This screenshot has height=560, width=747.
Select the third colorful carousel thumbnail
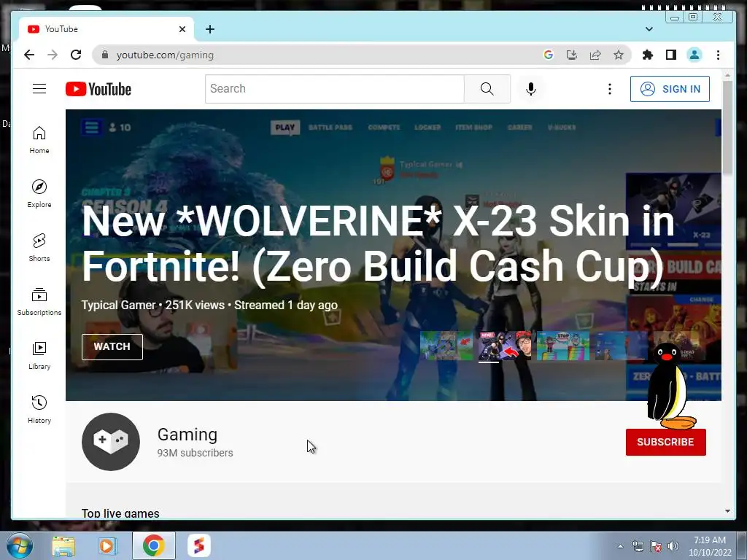click(563, 346)
